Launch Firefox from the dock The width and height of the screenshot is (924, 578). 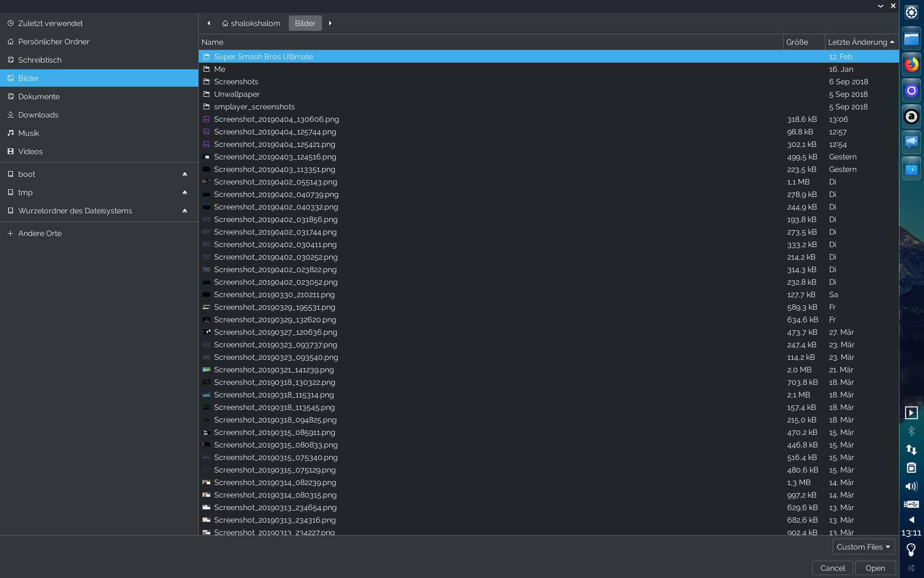[x=911, y=64]
